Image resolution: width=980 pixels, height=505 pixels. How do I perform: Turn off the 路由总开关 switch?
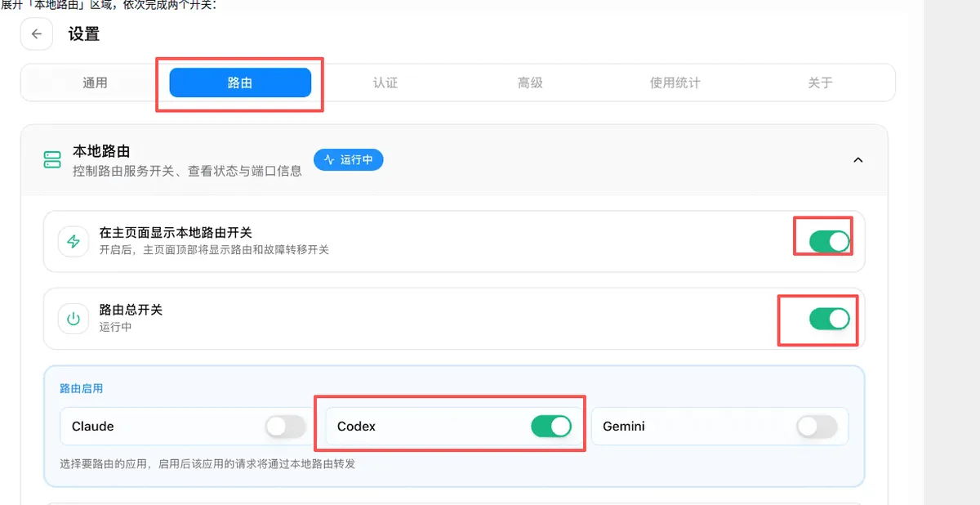pyautogui.click(x=830, y=319)
